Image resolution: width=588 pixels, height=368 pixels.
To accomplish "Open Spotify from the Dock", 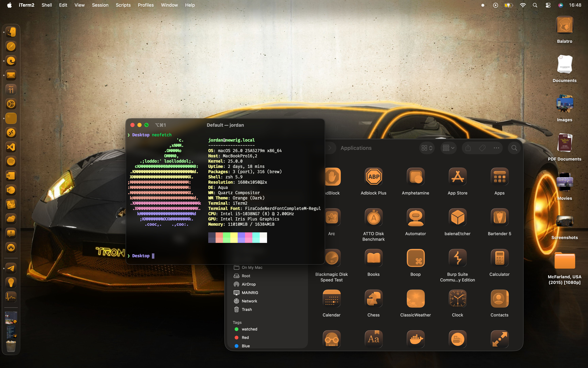I will coord(11,161).
